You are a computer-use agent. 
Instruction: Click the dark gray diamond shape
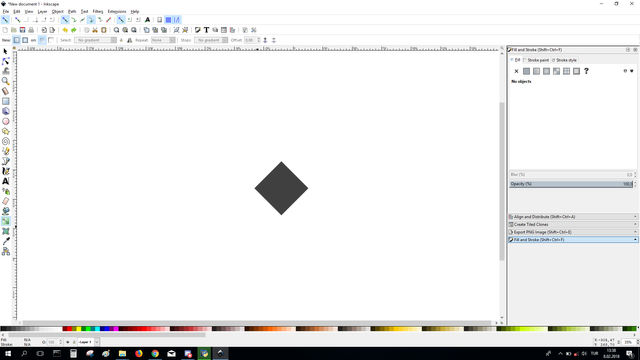[281, 188]
